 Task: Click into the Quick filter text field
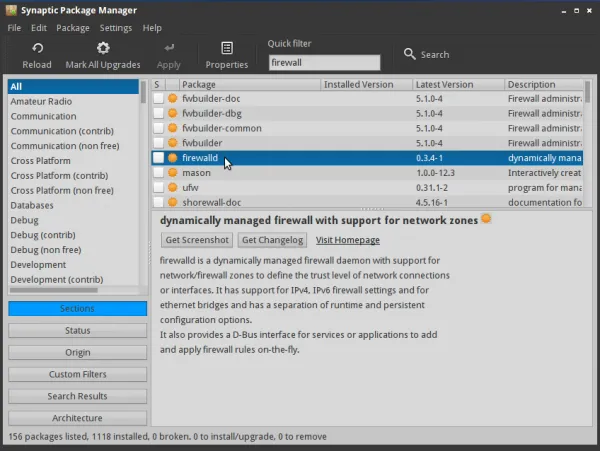click(x=324, y=62)
